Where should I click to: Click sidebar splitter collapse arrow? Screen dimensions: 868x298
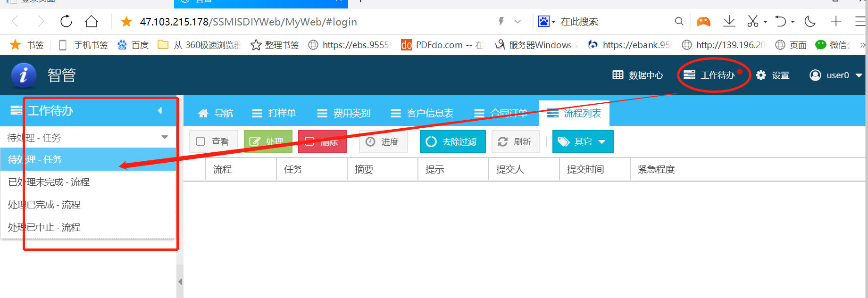coord(180,281)
